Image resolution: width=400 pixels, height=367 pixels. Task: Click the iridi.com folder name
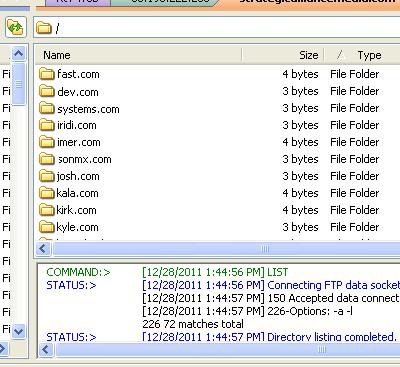[x=77, y=125]
